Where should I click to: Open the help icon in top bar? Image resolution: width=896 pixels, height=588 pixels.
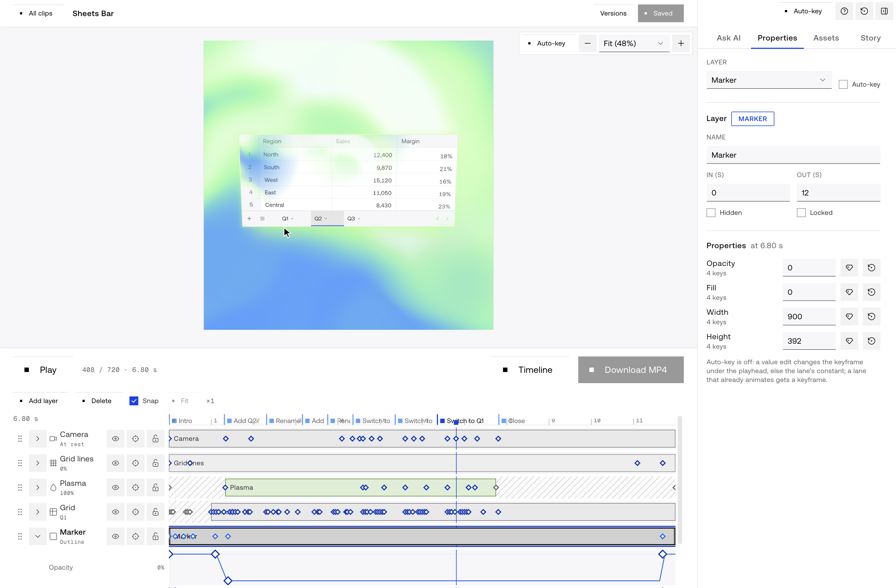844,11
